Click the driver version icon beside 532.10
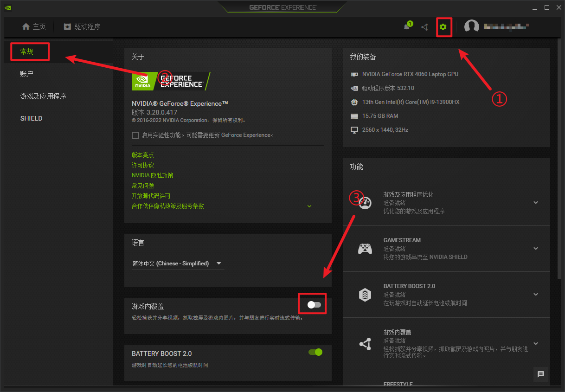The height and width of the screenshot is (392, 565). 354,88
